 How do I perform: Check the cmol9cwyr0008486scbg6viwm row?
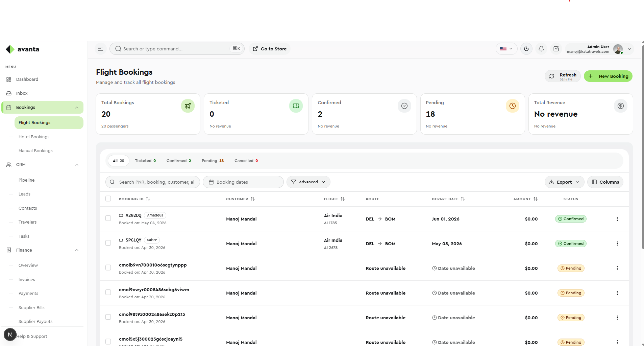(x=108, y=292)
